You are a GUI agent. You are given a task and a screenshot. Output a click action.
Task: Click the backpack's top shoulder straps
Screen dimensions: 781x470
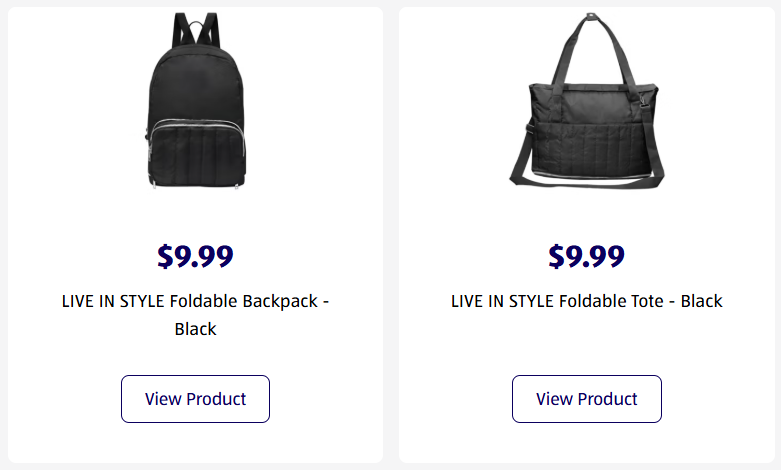pos(195,30)
